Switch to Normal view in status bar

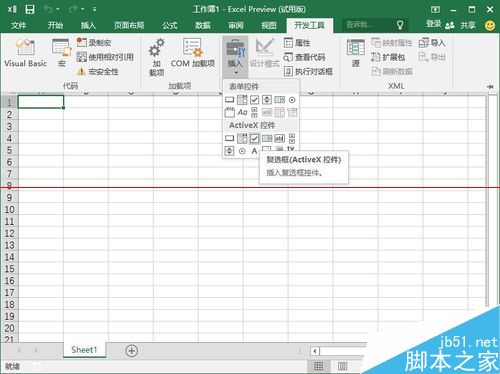click(x=318, y=366)
